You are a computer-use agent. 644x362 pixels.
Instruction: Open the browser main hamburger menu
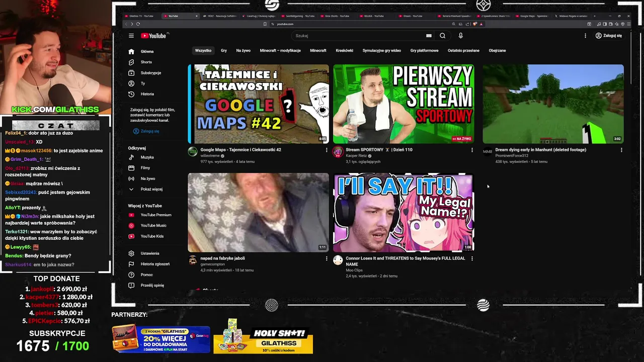pyautogui.click(x=628, y=24)
